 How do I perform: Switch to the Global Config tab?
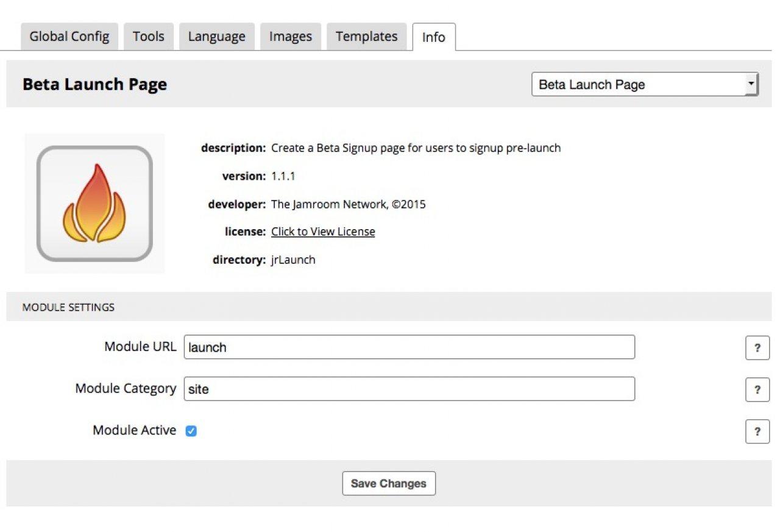pyautogui.click(x=69, y=37)
